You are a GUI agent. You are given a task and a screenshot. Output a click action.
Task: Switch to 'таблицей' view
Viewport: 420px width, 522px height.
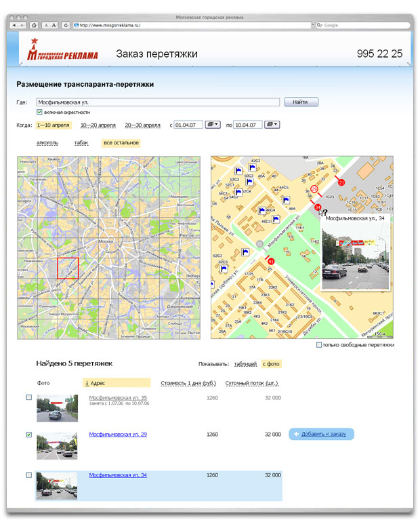pos(245,364)
